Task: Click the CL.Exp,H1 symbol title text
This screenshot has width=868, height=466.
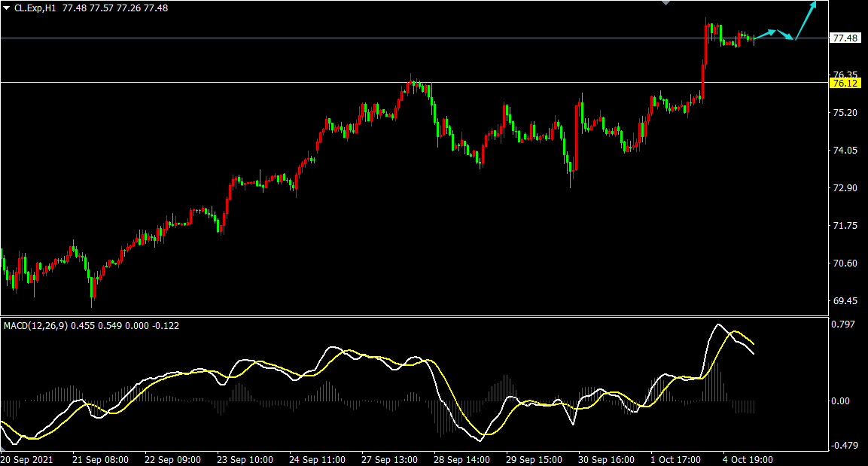Action: coord(35,8)
